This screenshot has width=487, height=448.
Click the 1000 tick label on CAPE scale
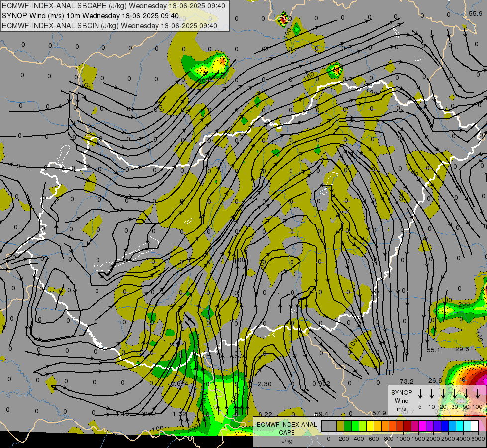pyautogui.click(x=403, y=439)
